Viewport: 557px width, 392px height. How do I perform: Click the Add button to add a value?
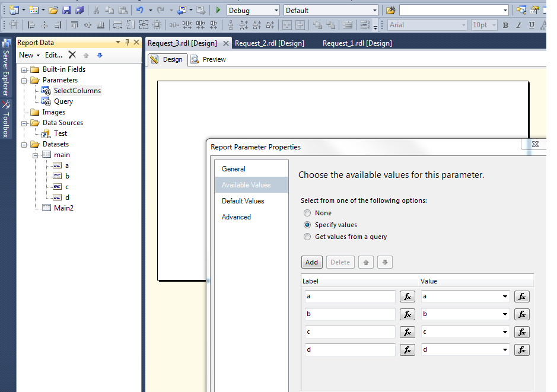pos(311,262)
